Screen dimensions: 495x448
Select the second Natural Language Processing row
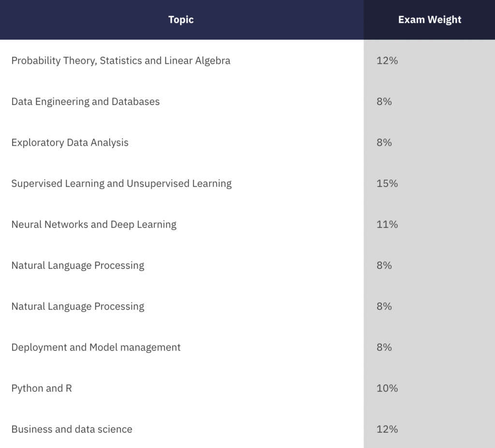click(78, 306)
